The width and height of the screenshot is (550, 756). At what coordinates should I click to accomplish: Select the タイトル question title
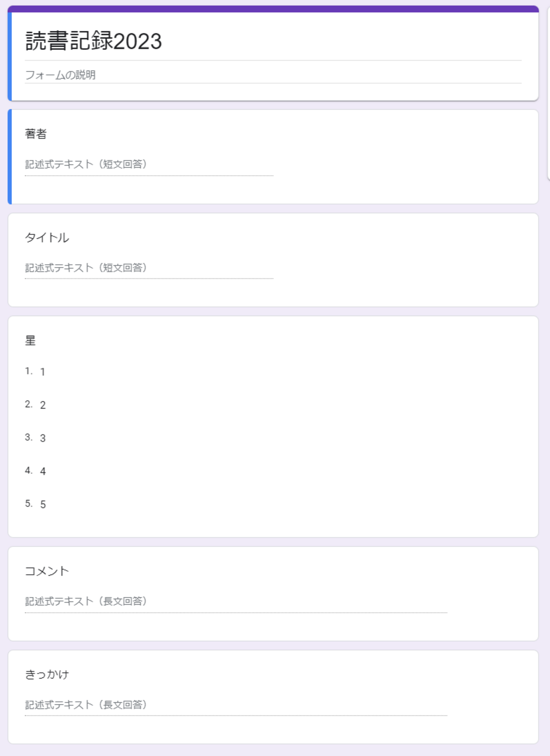tap(47, 237)
